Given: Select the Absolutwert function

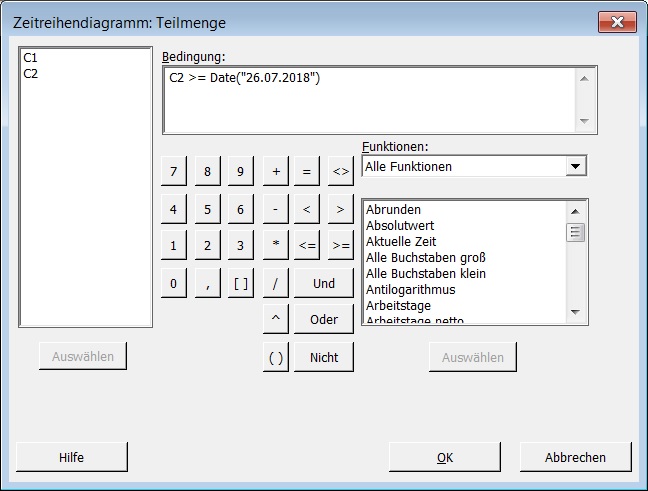Looking at the screenshot, I should [x=400, y=226].
